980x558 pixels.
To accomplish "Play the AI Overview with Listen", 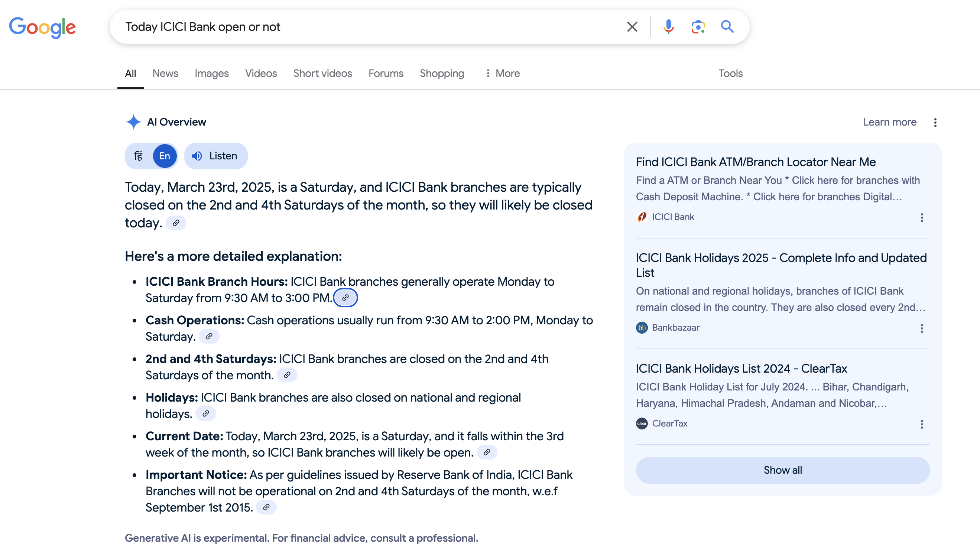I will pos(216,156).
